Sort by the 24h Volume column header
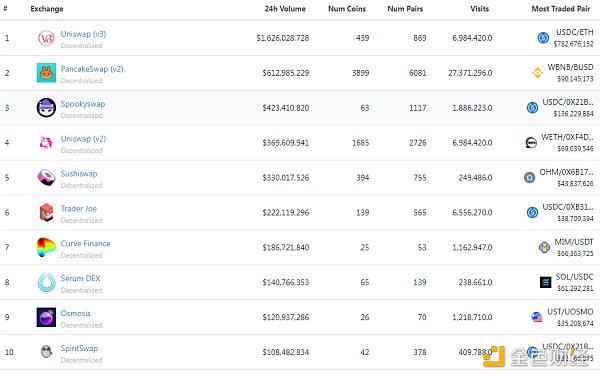Screen dimensions: 600x378 [x=285, y=9]
